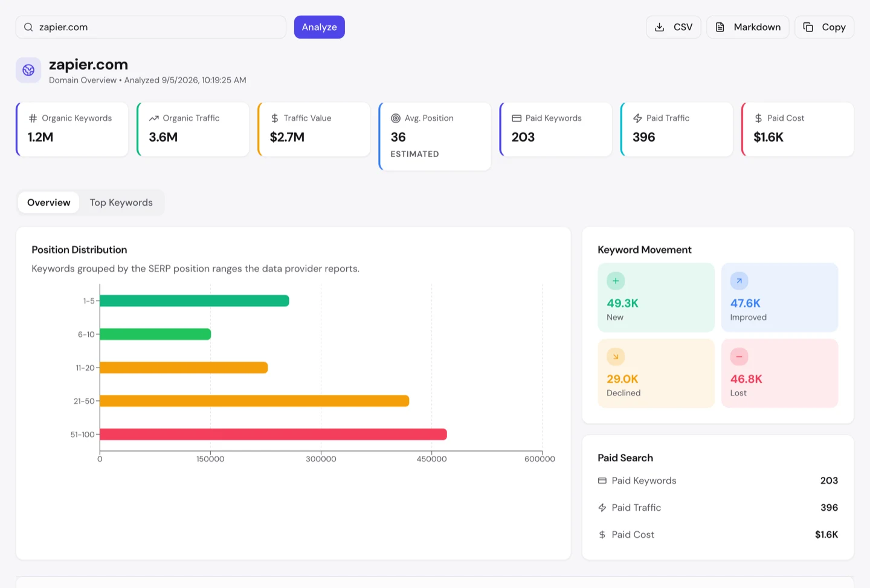Image resolution: width=870 pixels, height=588 pixels.
Task: Click the 49.3K New keywords value
Action: [622, 303]
